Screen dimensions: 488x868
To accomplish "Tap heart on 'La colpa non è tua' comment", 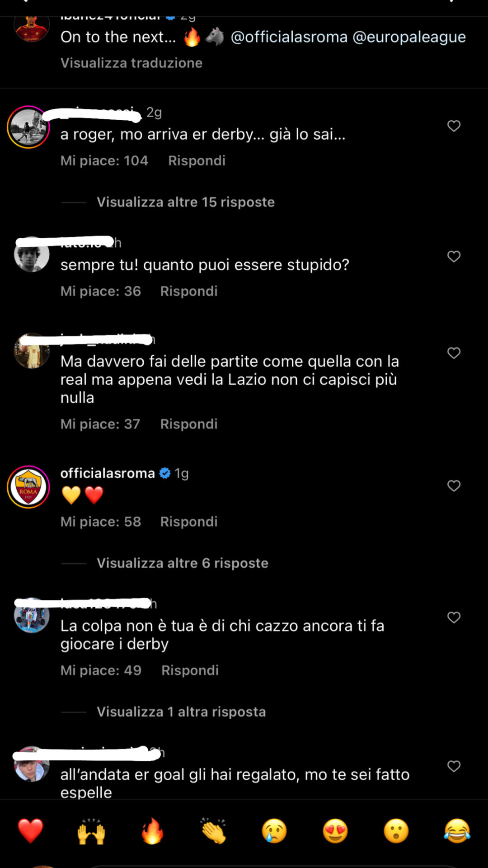I will [x=454, y=617].
